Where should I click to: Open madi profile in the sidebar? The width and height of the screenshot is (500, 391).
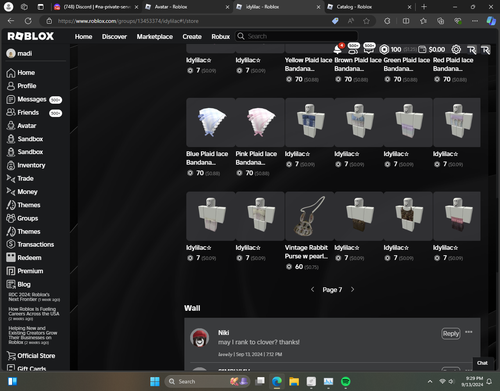pyautogui.click(x=19, y=53)
